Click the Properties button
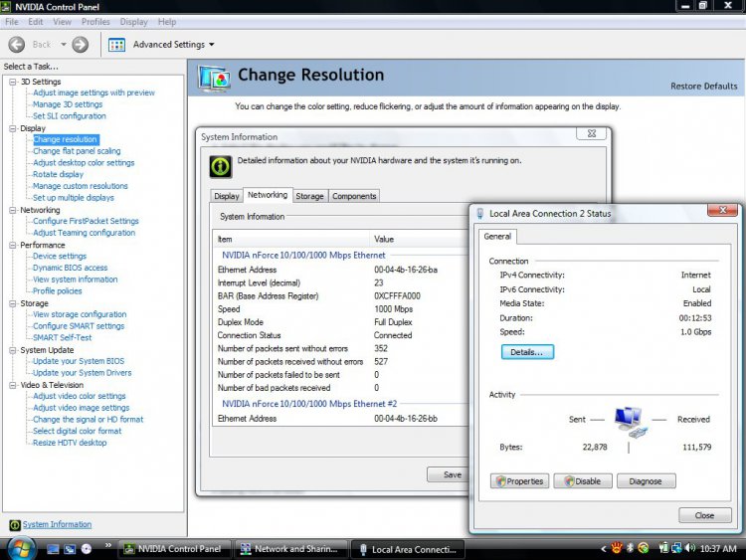 click(x=519, y=481)
